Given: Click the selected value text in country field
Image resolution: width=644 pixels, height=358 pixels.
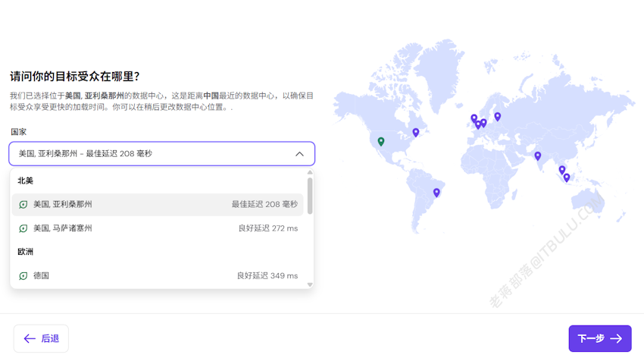Looking at the screenshot, I should pos(86,154).
